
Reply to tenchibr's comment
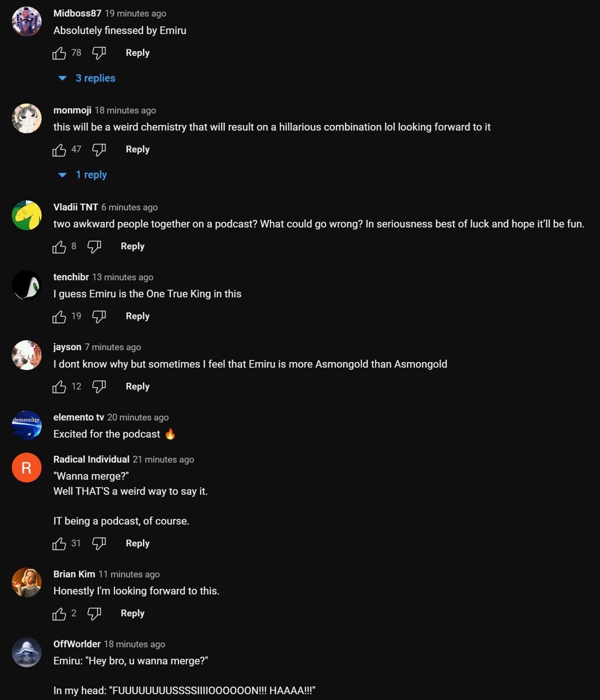(137, 317)
